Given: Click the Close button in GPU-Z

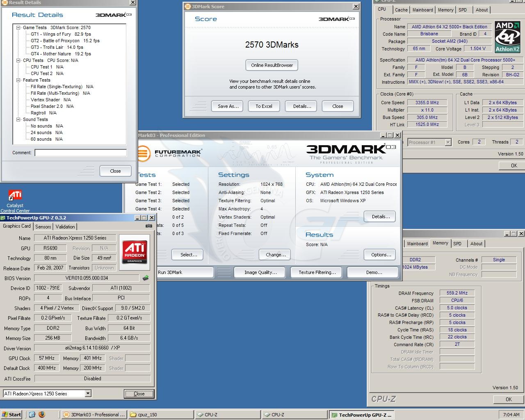Looking at the screenshot, I should click(139, 394).
